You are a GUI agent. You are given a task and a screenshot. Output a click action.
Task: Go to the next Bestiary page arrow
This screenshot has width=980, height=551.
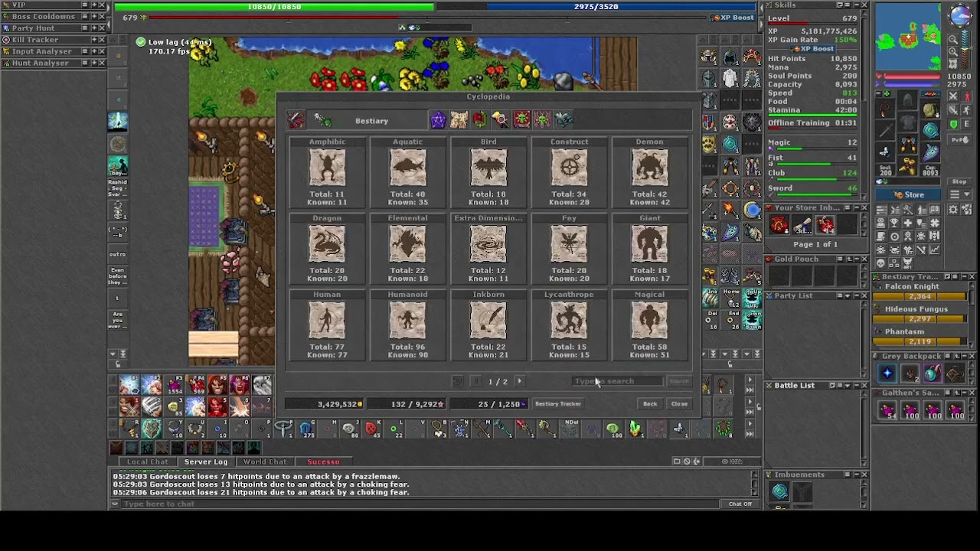click(519, 381)
